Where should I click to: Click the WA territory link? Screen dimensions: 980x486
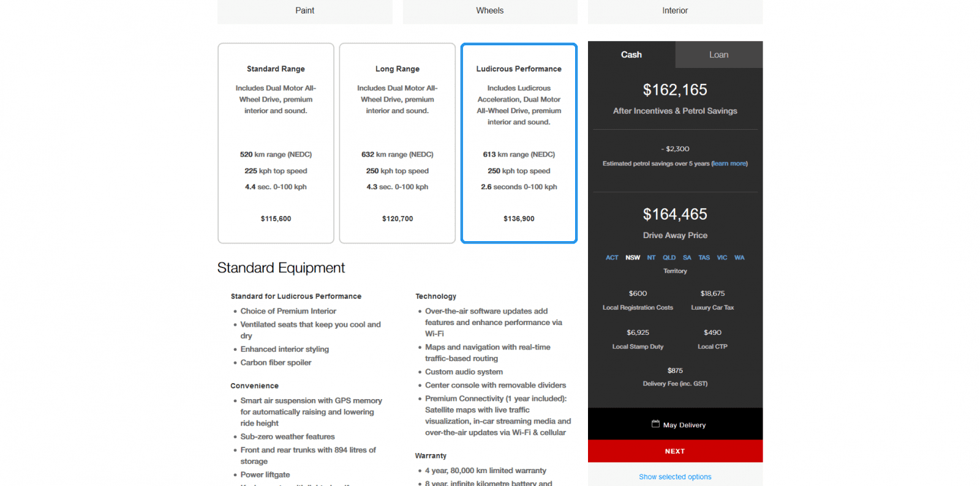pyautogui.click(x=739, y=258)
